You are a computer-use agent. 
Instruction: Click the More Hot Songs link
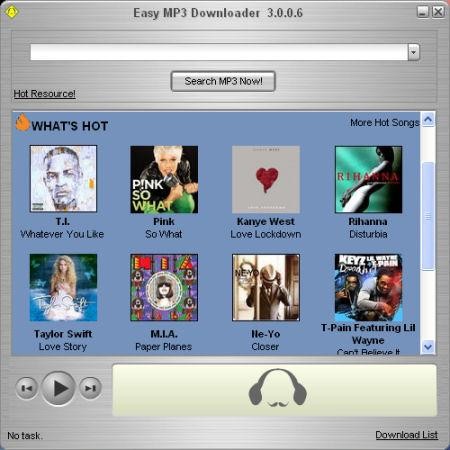[385, 123]
